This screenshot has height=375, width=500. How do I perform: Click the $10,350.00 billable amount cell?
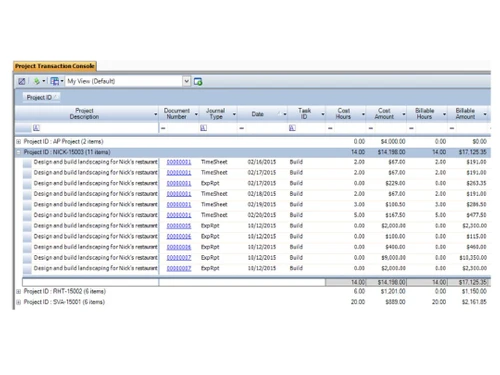(473, 258)
